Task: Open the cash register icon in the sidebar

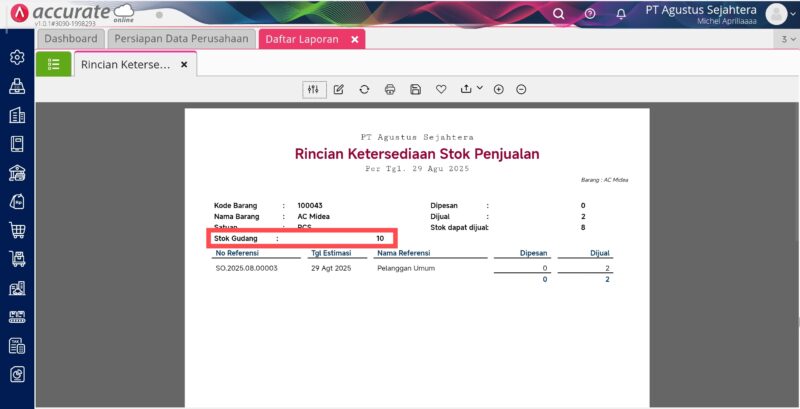Action: tap(17, 86)
